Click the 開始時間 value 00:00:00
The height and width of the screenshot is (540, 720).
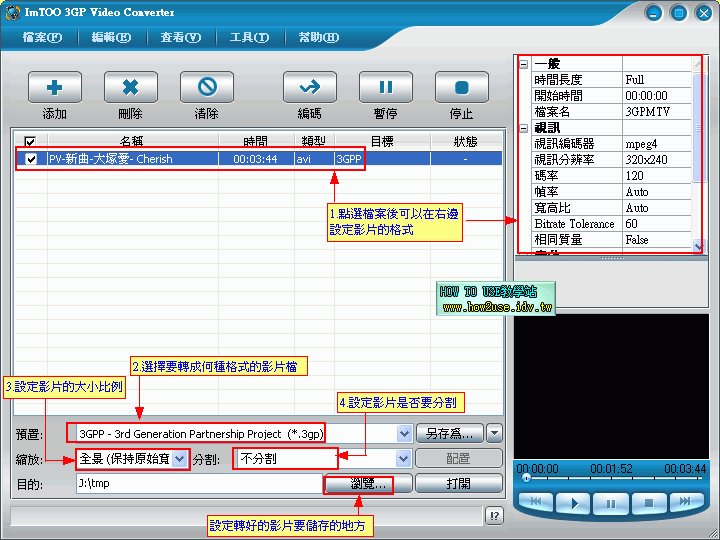coord(657,96)
